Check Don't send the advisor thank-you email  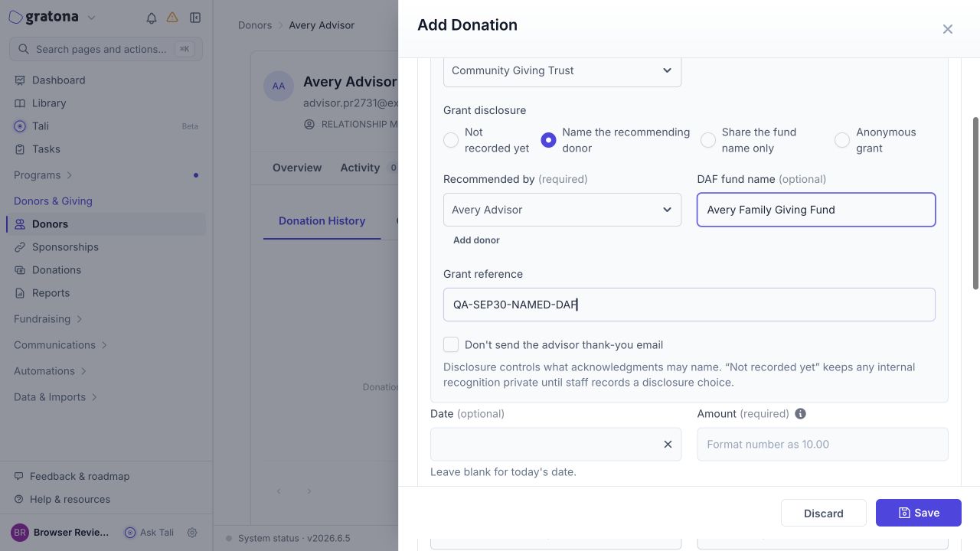(451, 344)
